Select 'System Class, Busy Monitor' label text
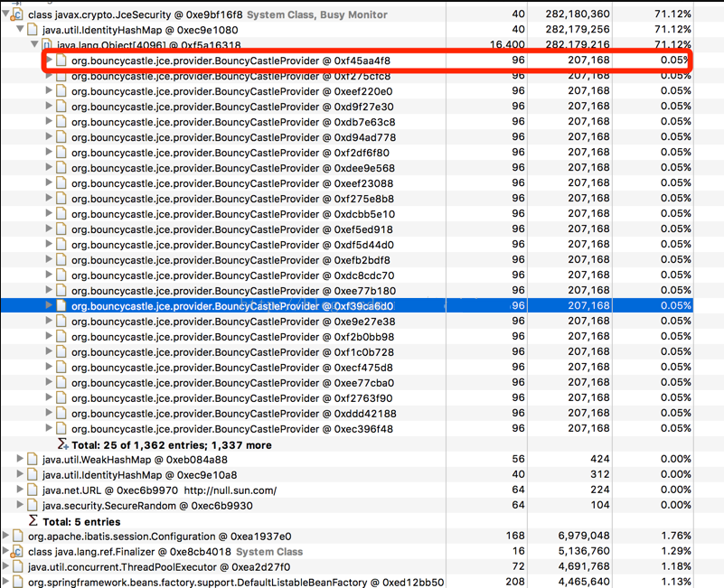The width and height of the screenshot is (724, 588). tap(316, 14)
